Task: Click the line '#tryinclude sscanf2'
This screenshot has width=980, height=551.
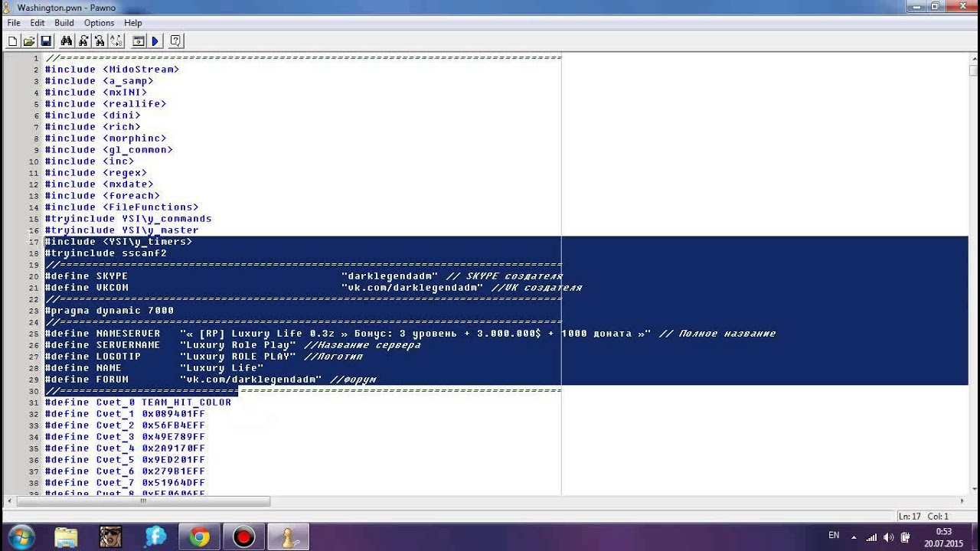Action: pyautogui.click(x=106, y=253)
